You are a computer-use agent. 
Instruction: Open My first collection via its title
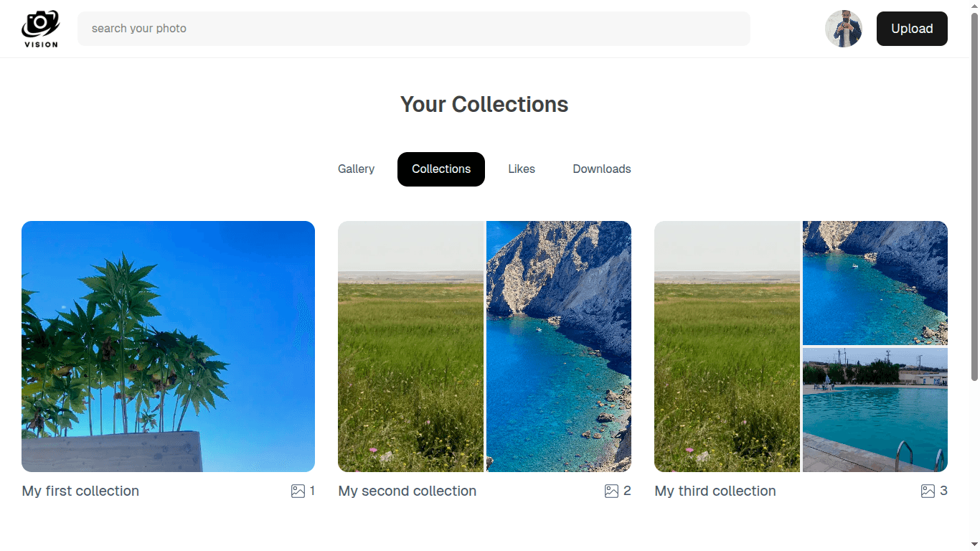[x=80, y=491]
